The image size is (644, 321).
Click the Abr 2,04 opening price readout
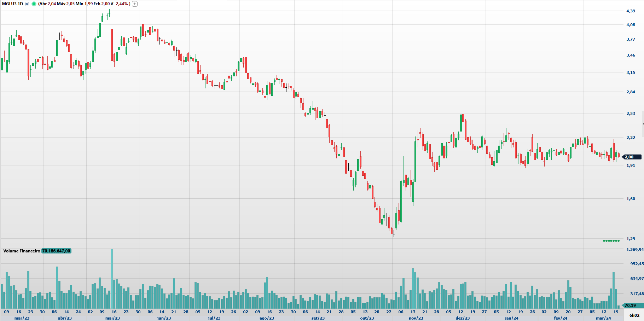[47, 4]
